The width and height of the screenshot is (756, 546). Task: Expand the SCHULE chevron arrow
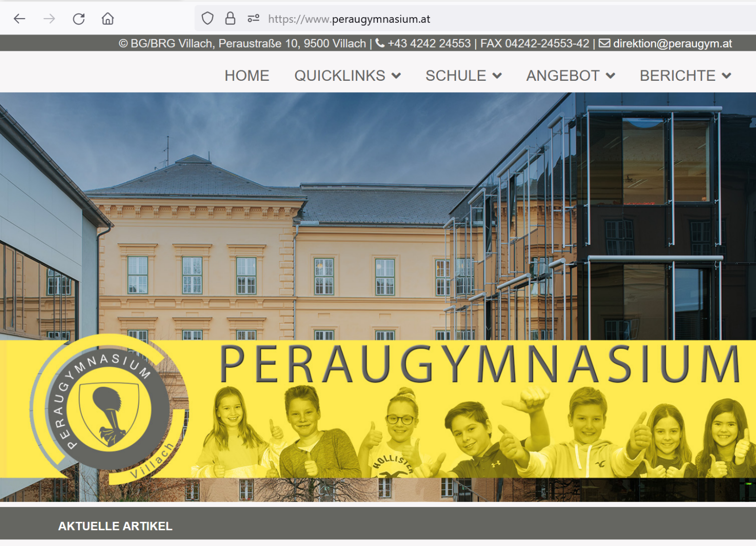497,76
